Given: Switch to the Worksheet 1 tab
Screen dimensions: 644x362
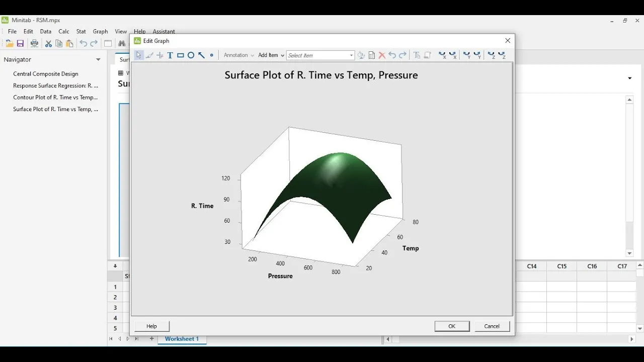Looking at the screenshot, I should tap(182, 339).
